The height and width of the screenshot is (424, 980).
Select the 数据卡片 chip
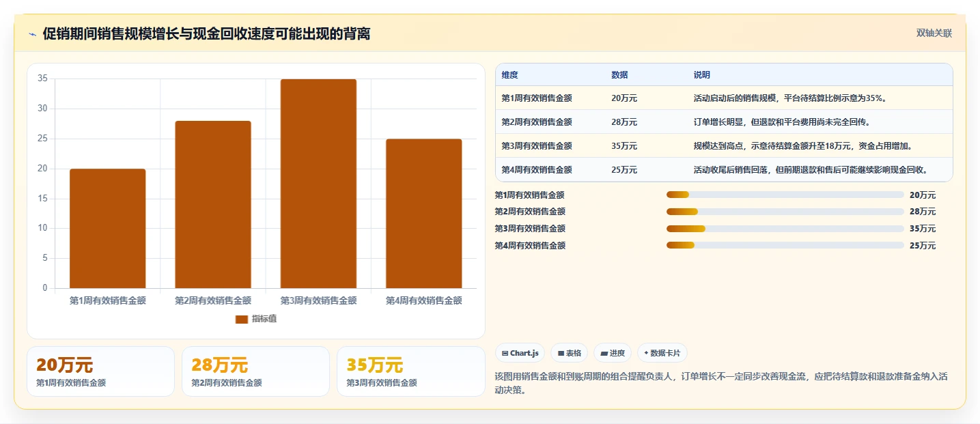[662, 353]
